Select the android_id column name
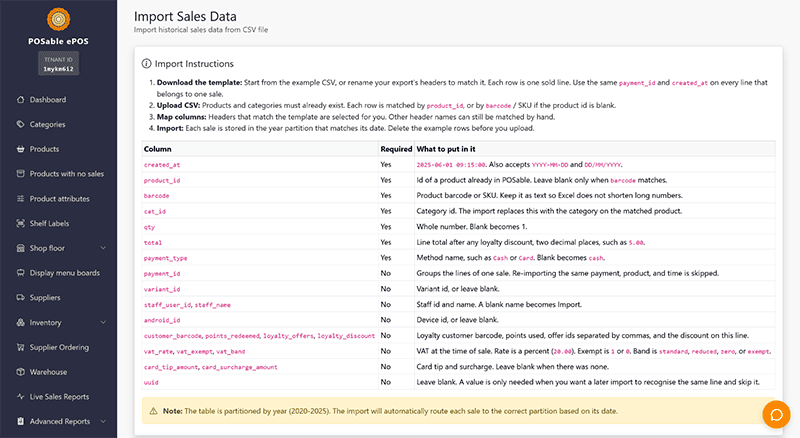Viewport: 800px width, 438px height. click(x=162, y=321)
